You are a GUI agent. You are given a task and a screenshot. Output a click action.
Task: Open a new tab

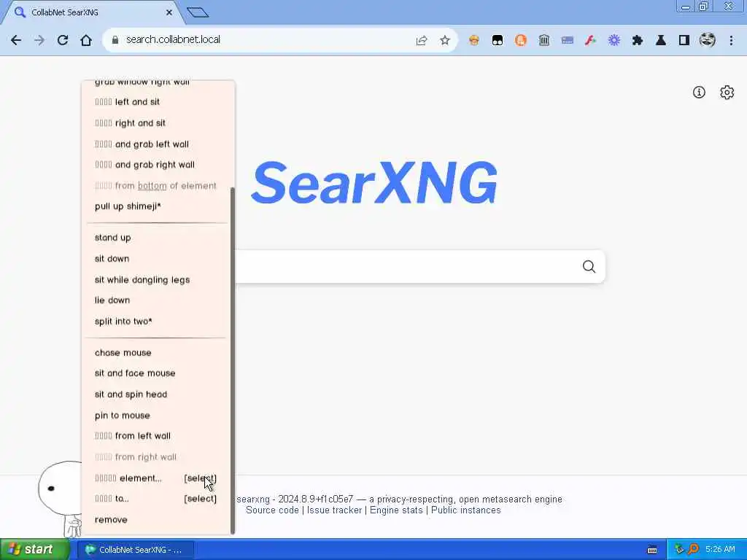click(198, 12)
